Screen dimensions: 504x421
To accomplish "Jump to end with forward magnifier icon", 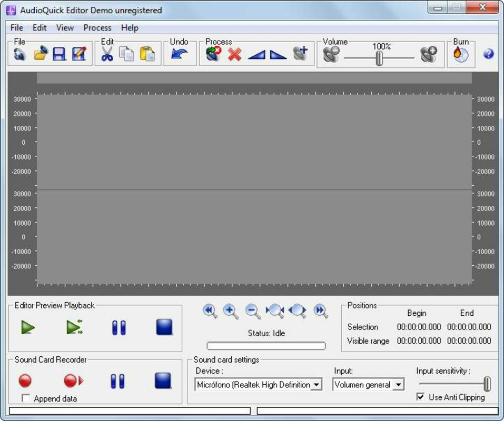I will [321, 311].
